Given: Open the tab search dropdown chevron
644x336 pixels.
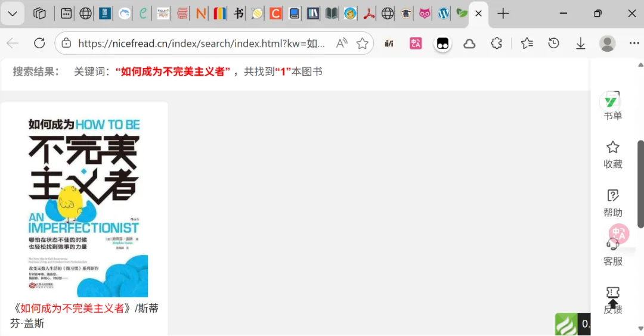Looking at the screenshot, I should pos(13,14).
